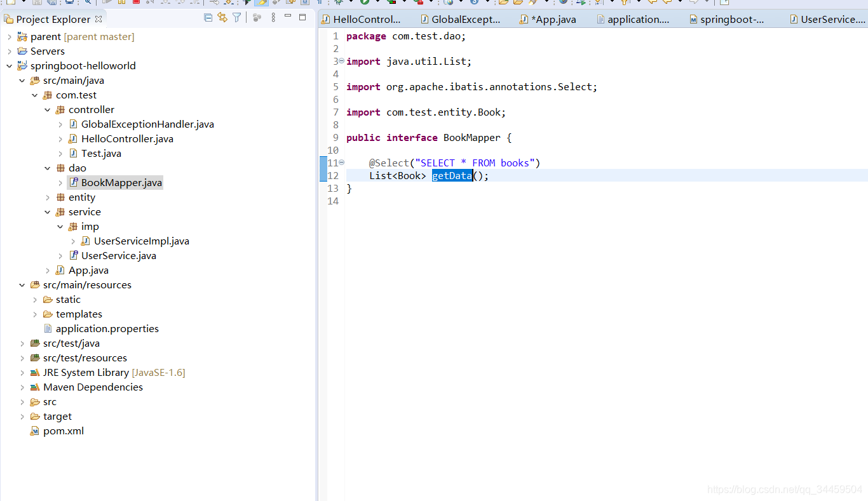Viewport: 868px width, 501px height.
Task: Collapse the service package node
Action: click(48, 212)
